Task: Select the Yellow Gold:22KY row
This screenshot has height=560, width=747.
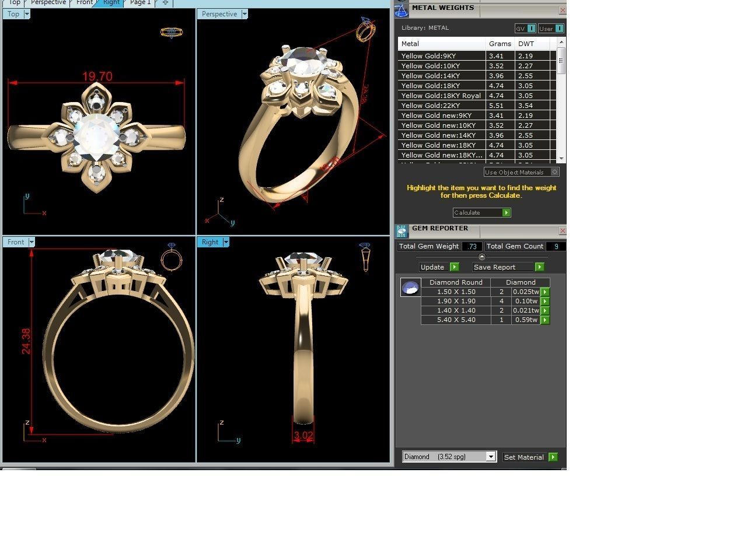Action: (x=477, y=106)
